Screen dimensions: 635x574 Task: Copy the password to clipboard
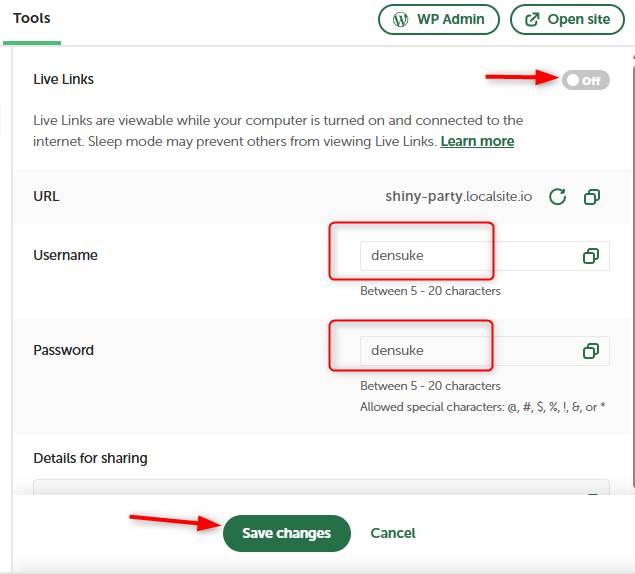click(591, 351)
